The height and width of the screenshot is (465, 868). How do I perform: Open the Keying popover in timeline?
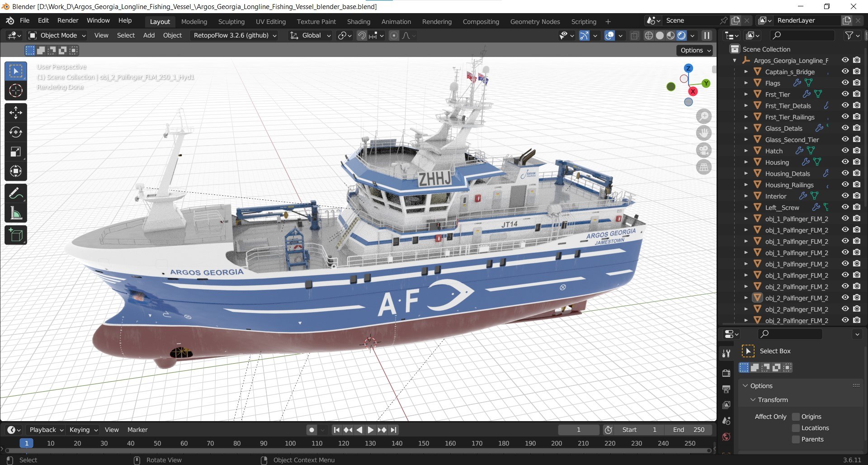pos(84,430)
